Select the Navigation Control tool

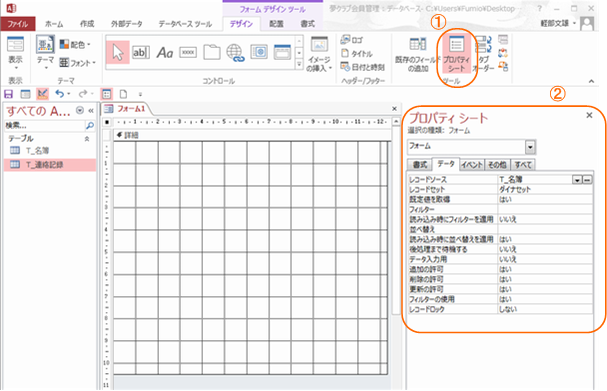pos(282,52)
